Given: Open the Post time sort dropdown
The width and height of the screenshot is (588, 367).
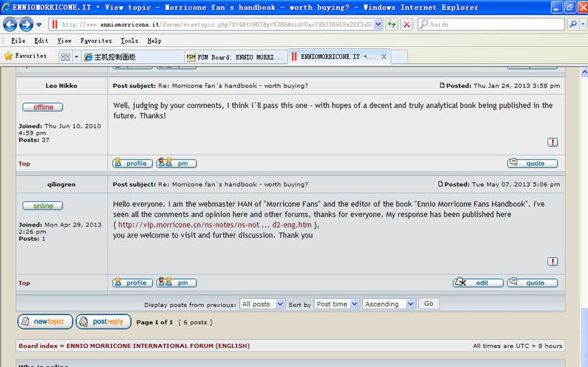Looking at the screenshot, I should (337, 304).
